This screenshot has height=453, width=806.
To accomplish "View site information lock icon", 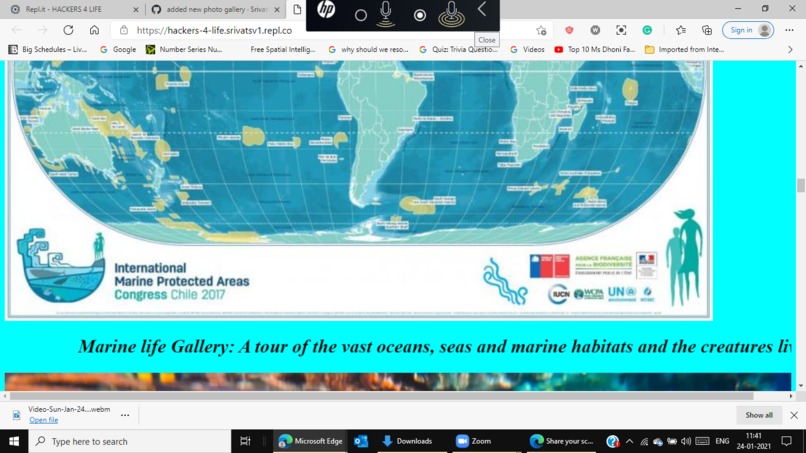I will 124,30.
